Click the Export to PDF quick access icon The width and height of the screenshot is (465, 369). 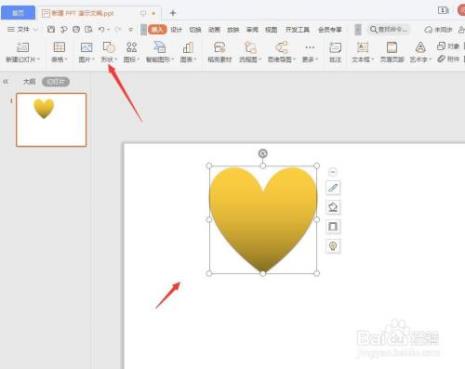pos(64,29)
